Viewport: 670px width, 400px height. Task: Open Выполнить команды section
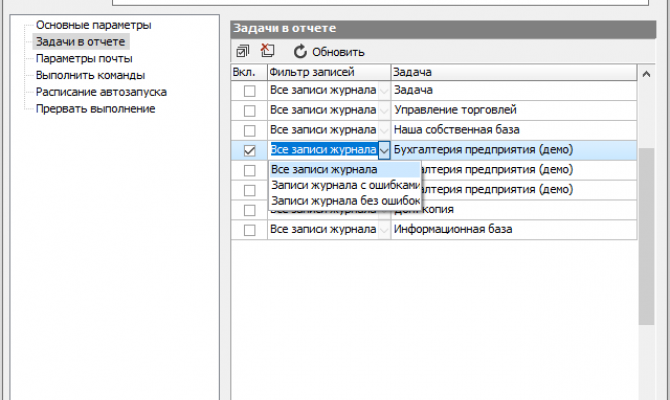coord(90,75)
